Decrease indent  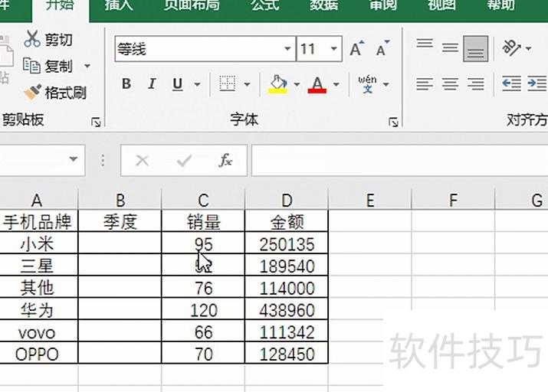point(512,83)
